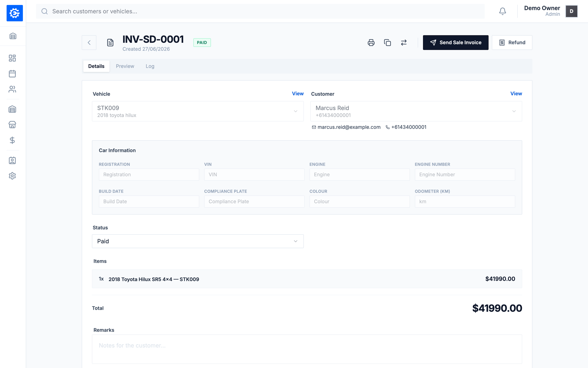Print the invoice using the printer icon
Screen dimensions: 588x368
coord(371,43)
